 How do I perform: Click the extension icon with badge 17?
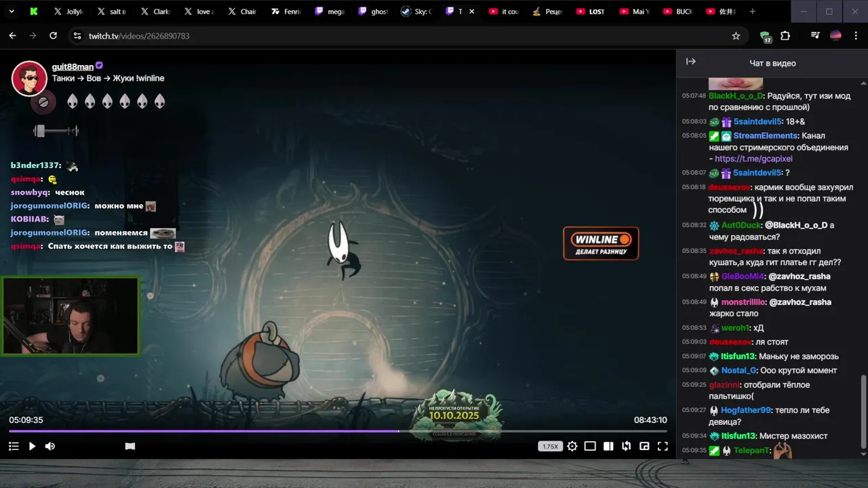click(x=766, y=37)
